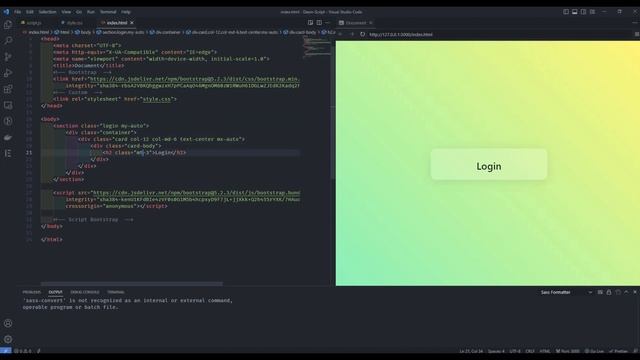Viewport: 640px width, 360px height.
Task: Click the Prettier status bar item
Action: click(618, 351)
